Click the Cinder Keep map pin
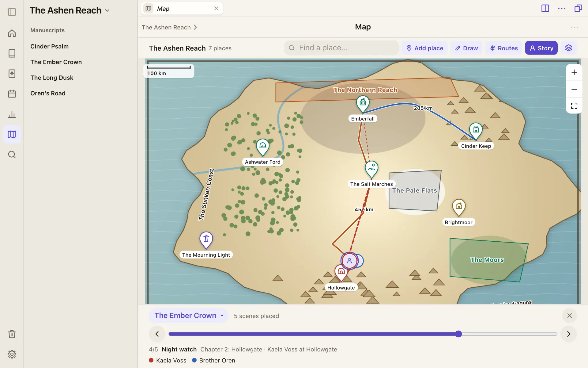 pyautogui.click(x=476, y=131)
